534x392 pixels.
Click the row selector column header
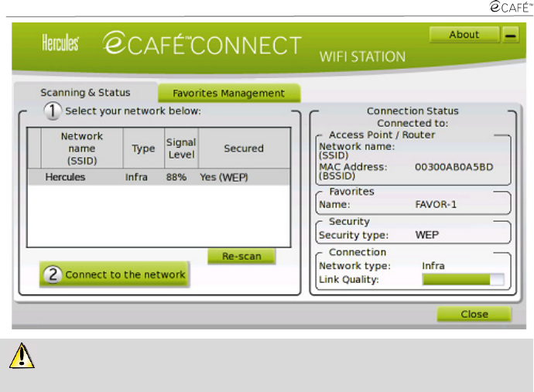click(34, 148)
